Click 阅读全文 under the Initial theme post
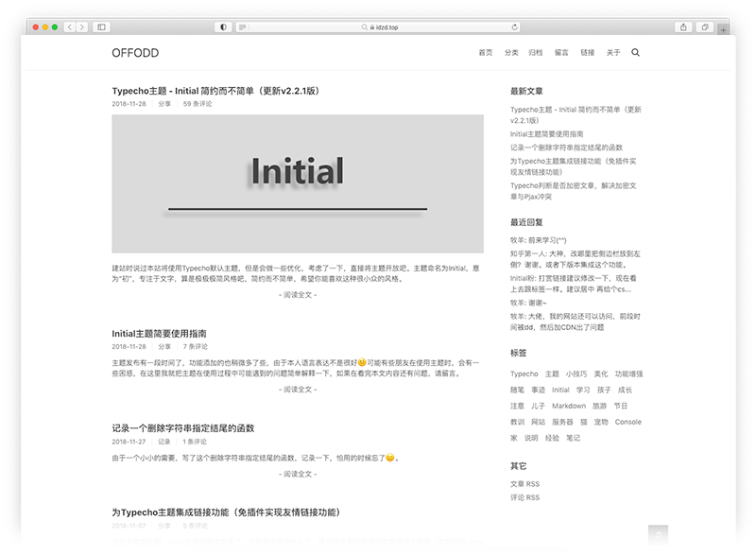756x556 pixels. [x=298, y=295]
